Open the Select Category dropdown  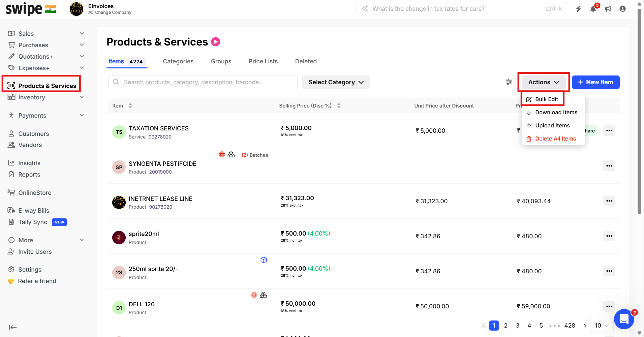tap(336, 82)
